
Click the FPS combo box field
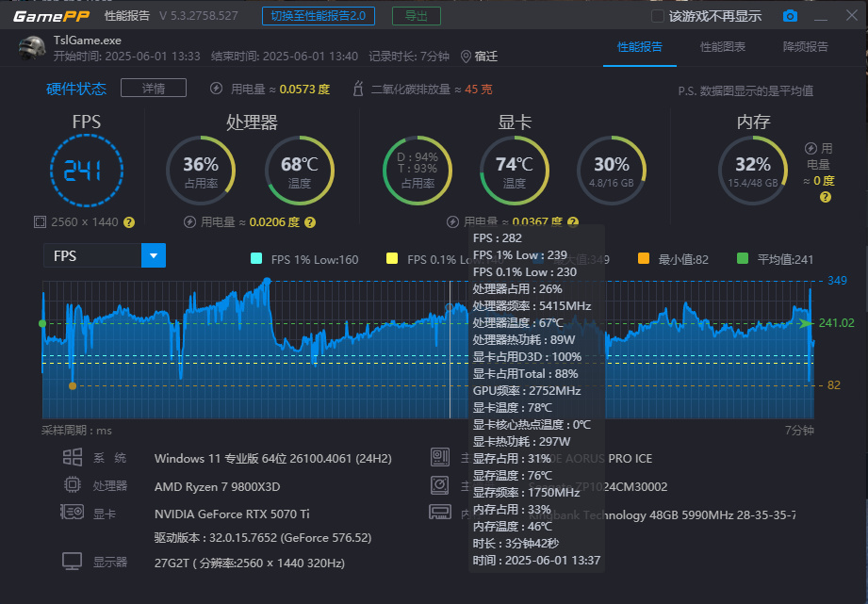click(x=105, y=255)
